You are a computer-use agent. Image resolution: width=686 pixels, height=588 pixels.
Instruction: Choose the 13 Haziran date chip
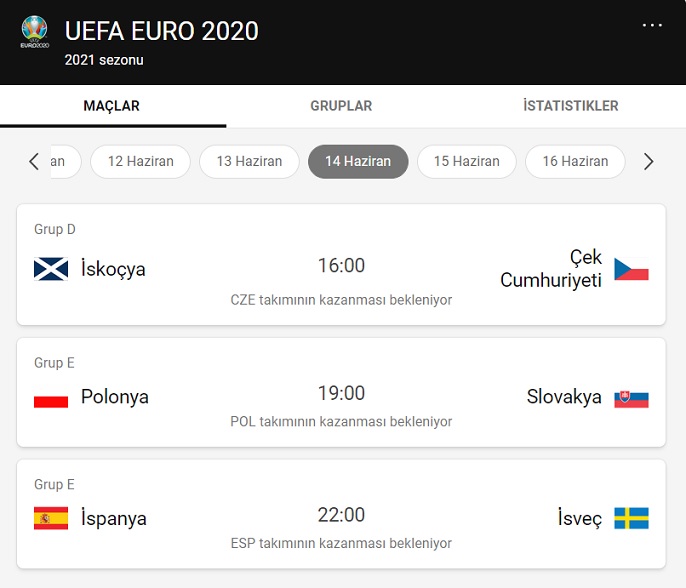(249, 161)
